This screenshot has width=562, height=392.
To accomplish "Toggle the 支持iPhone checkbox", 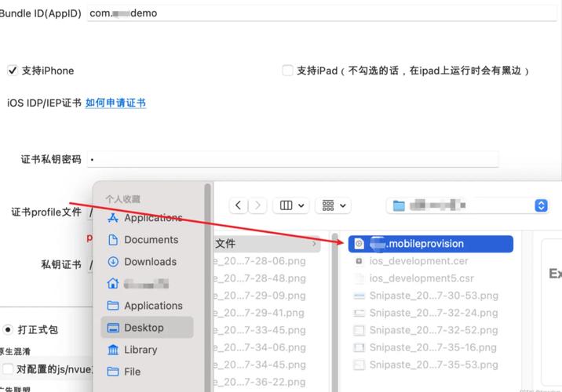I will pos(13,71).
